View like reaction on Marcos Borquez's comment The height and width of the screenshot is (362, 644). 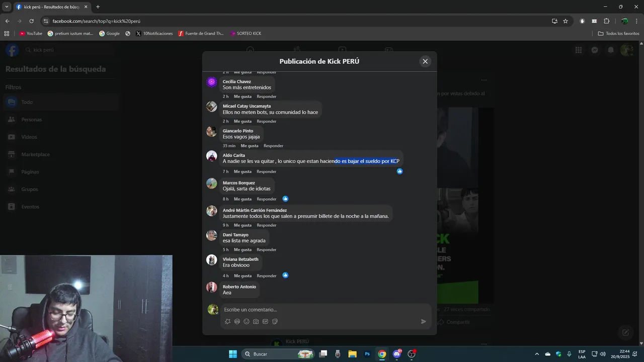[285, 199]
